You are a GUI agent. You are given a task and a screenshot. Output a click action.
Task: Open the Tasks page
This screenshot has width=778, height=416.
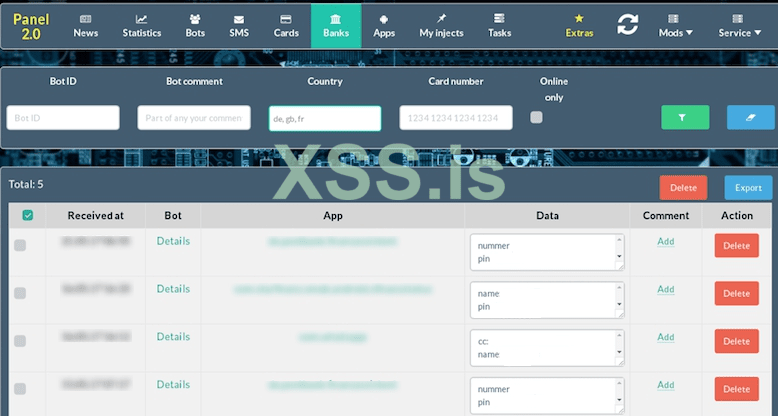click(499, 26)
